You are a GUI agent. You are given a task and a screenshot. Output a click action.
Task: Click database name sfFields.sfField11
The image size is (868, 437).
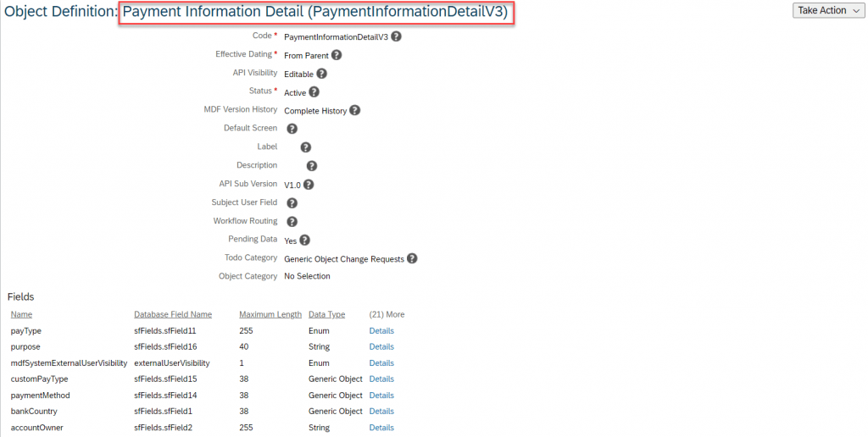pos(165,331)
